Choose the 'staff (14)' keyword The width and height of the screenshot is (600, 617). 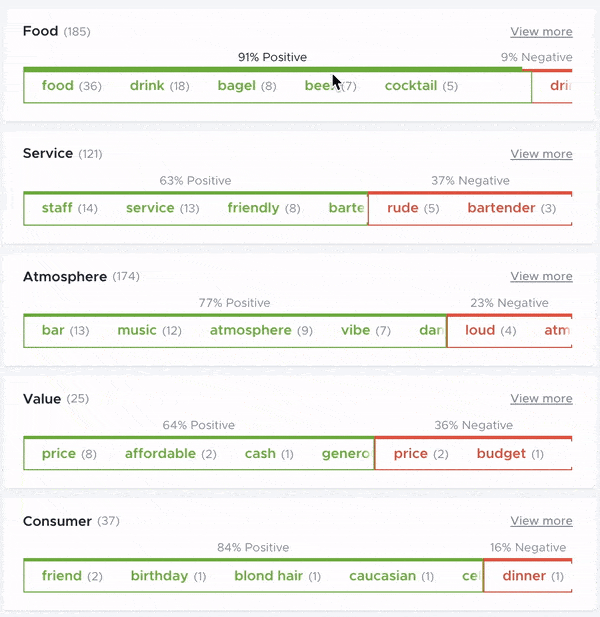tap(69, 208)
